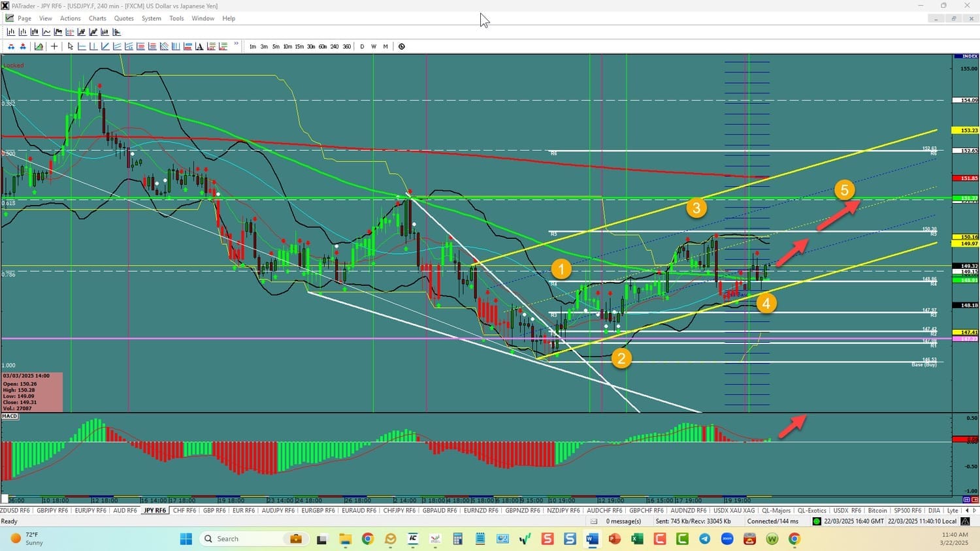
Task: Open the messages envelope in status bar
Action: (x=594, y=522)
